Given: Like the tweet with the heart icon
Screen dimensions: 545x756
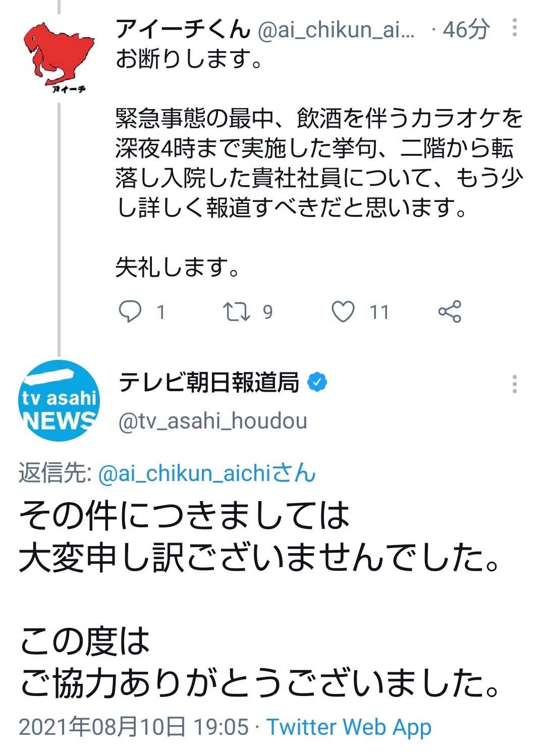Looking at the screenshot, I should (x=343, y=311).
